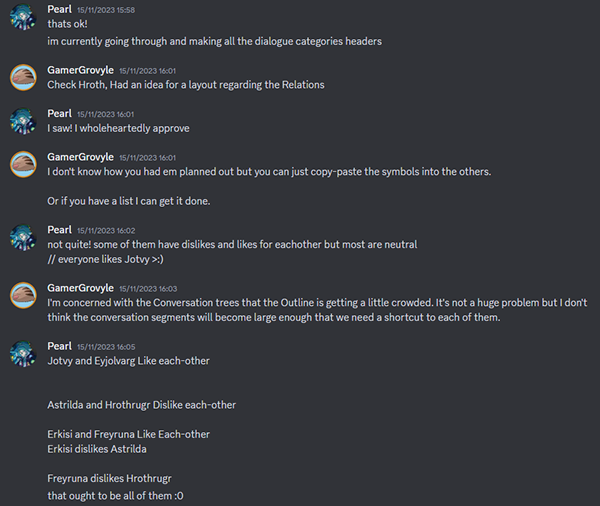
Task: Click GamerGrovyle's avatar next to the Conversation trees message
Action: [23, 295]
